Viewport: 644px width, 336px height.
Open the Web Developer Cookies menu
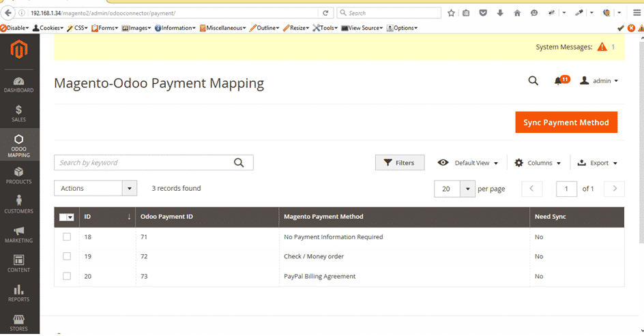coord(48,28)
